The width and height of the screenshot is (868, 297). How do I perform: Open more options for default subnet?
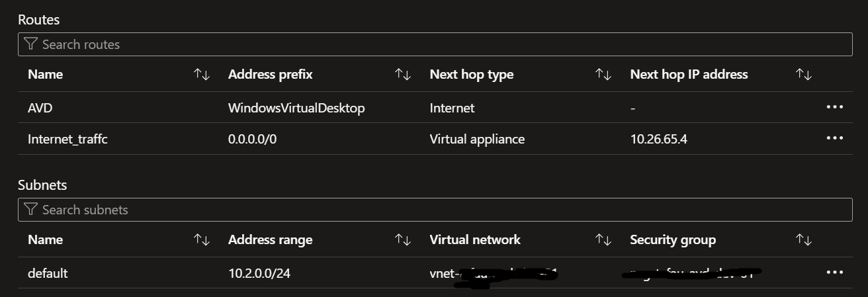(835, 273)
